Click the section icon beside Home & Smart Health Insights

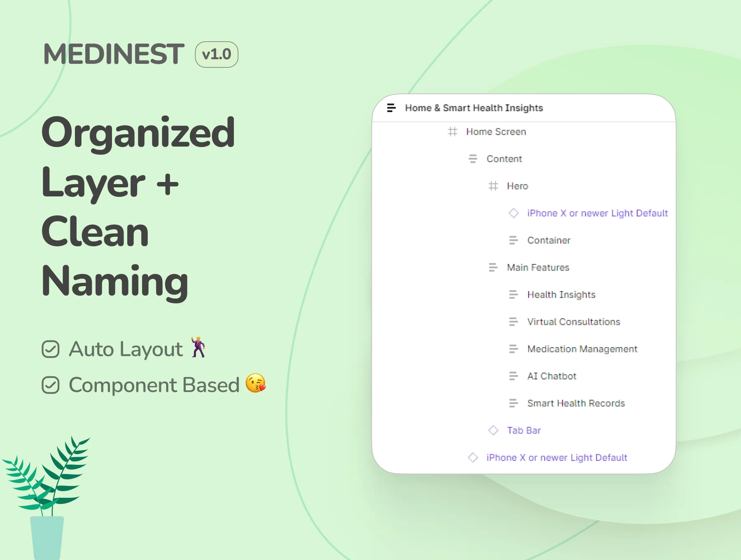pyautogui.click(x=391, y=108)
